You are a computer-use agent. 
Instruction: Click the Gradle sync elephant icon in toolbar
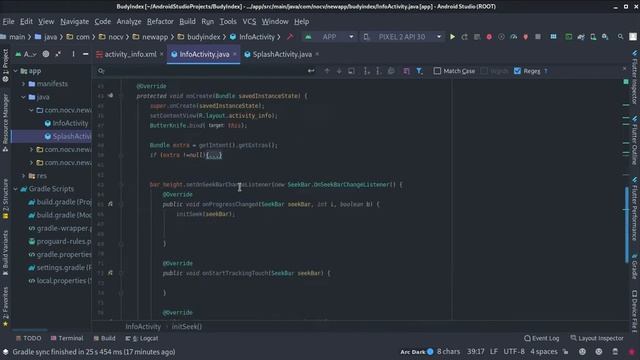(x=581, y=37)
